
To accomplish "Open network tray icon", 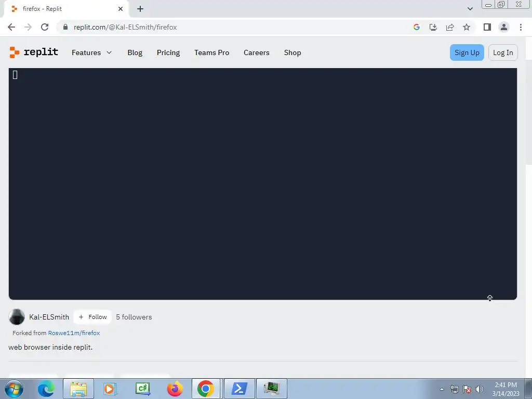I will 454,389.
